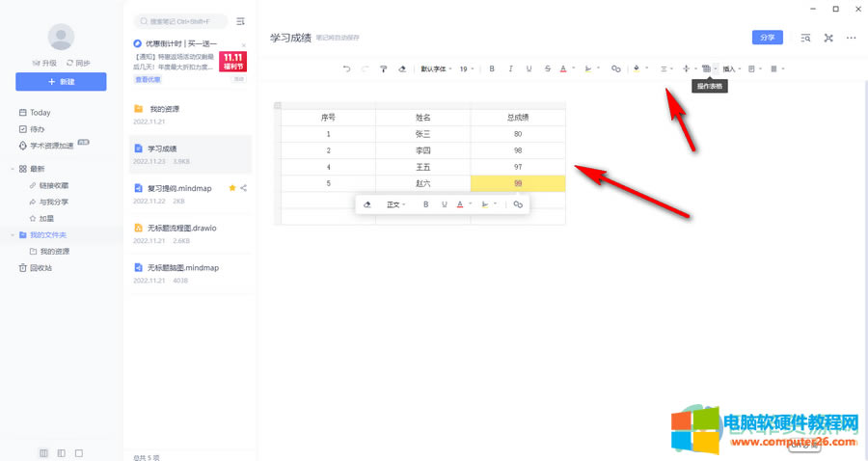Screen dimensions: 868x461
Task: Click the 升级 upgrade link
Action: (x=44, y=63)
